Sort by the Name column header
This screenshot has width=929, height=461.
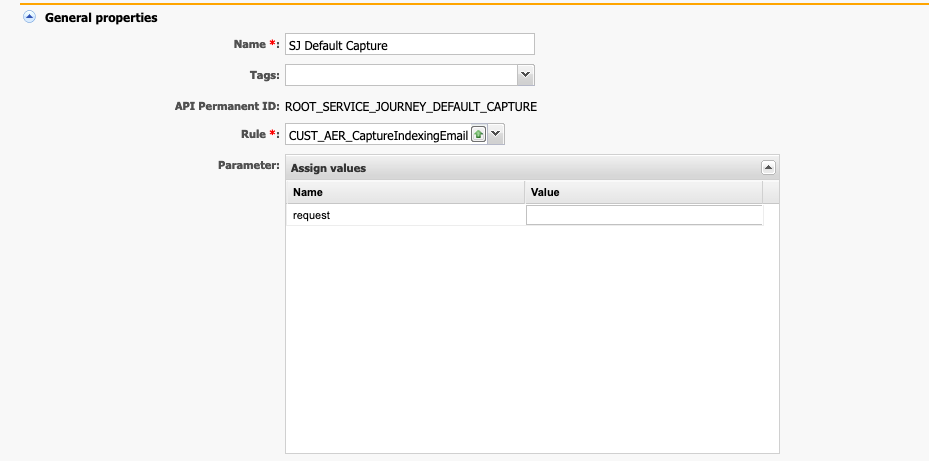tap(405, 192)
